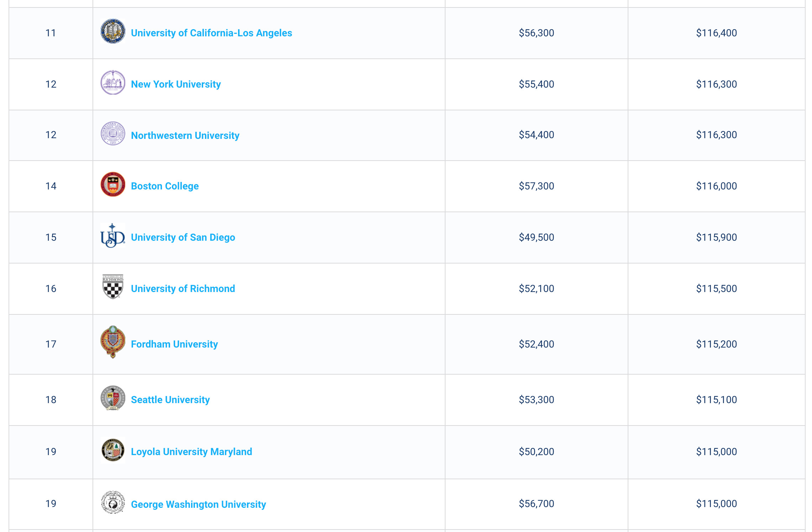Go to the Fordham University link
The width and height of the screenshot is (812, 532).
174,344
